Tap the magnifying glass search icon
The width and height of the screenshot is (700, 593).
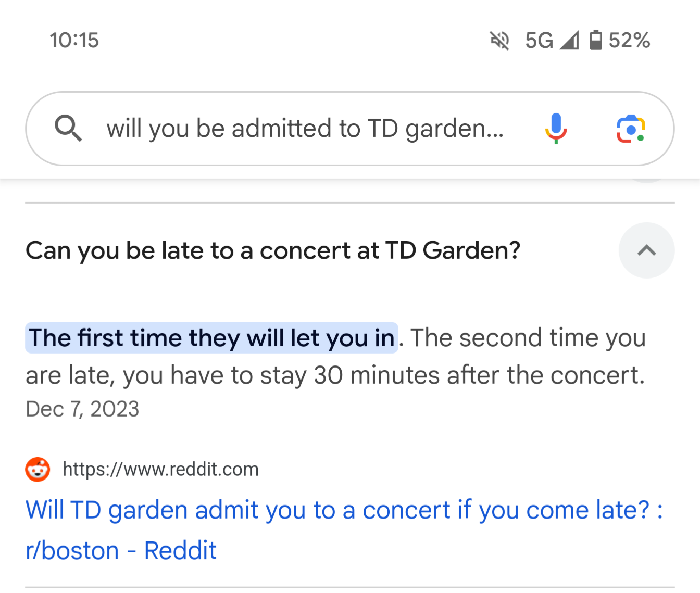tap(68, 129)
